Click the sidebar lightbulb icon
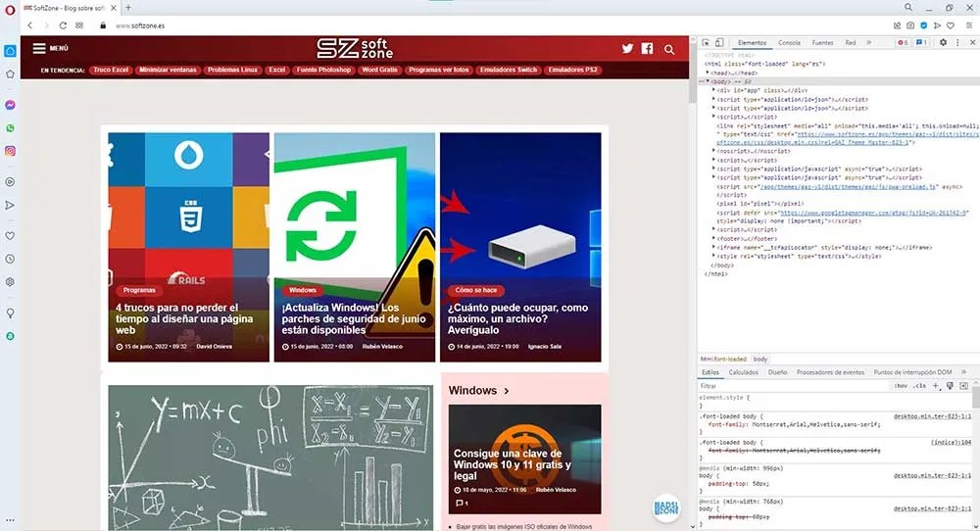The height and width of the screenshot is (531, 980). tap(10, 313)
